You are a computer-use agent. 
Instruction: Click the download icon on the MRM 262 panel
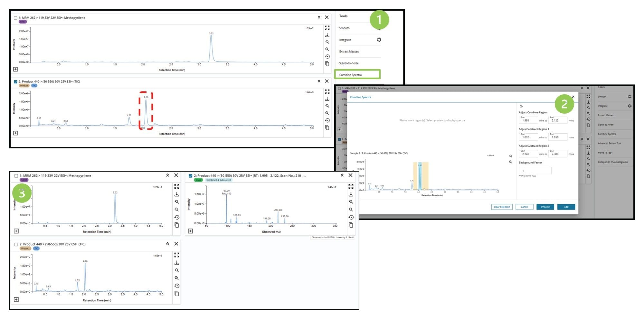327,35
